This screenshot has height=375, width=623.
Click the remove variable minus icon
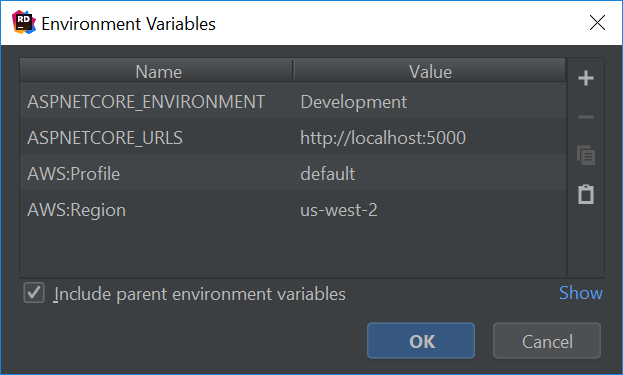pyautogui.click(x=586, y=117)
